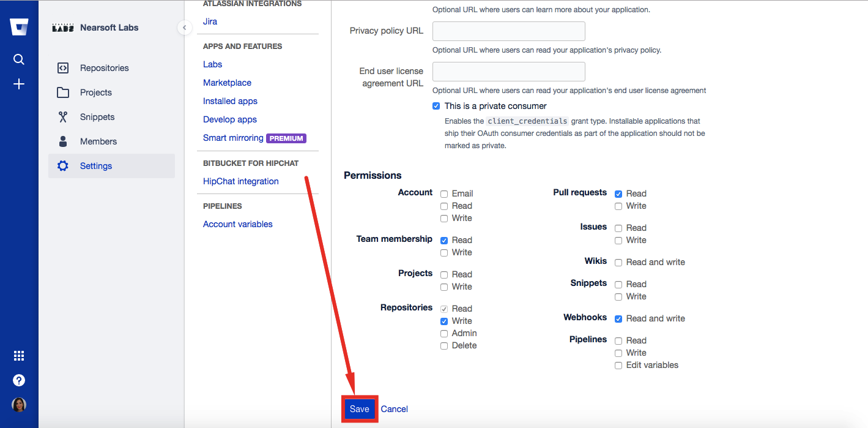Open HipChat integration settings link
Image resolution: width=868 pixels, height=428 pixels.
(240, 181)
